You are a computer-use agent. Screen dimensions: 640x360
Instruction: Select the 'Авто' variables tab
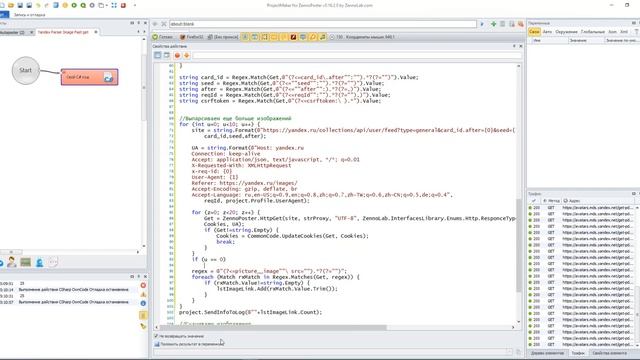tap(547, 32)
